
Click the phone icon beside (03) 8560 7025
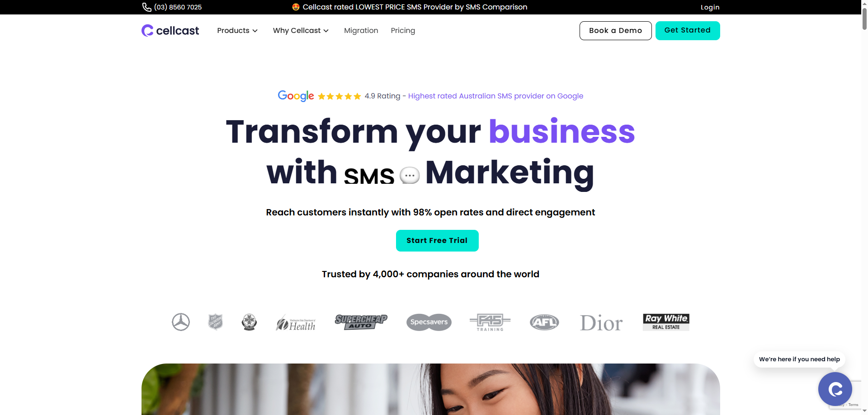click(x=146, y=7)
